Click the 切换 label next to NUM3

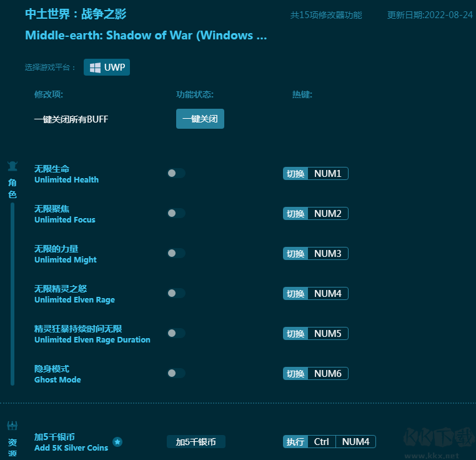295,254
